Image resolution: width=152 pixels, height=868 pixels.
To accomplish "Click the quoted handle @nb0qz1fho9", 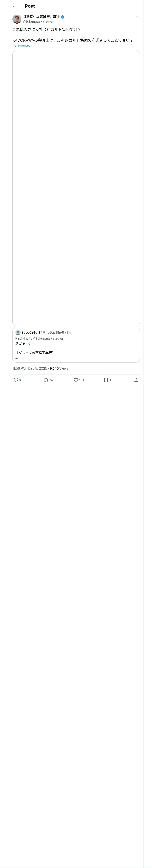I will (53, 333).
